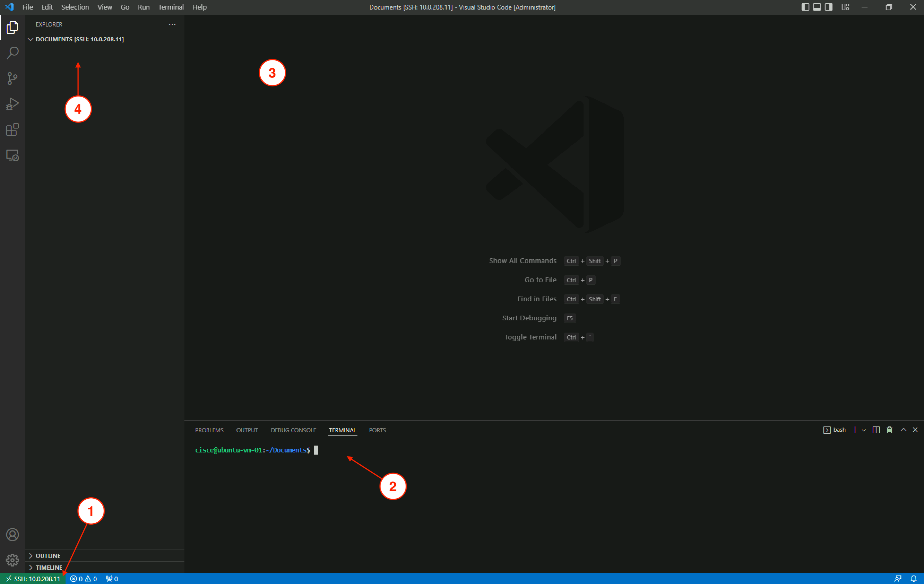
Task: Open the Edit menu
Action: pos(47,7)
